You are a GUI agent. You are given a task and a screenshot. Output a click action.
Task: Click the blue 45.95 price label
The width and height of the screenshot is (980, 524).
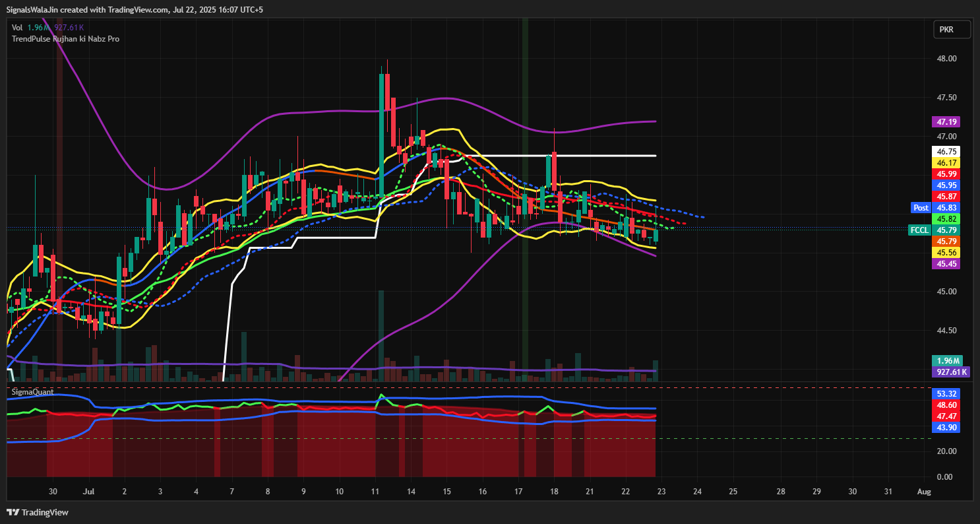pyautogui.click(x=946, y=185)
